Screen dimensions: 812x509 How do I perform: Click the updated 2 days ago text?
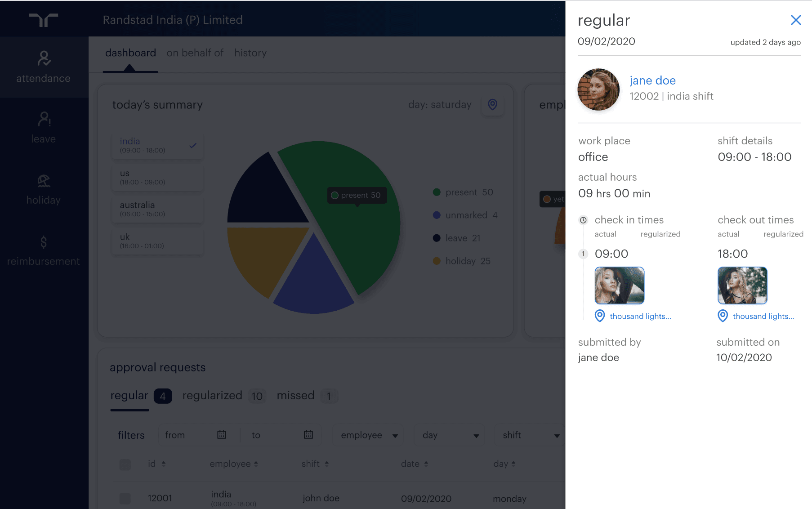(765, 42)
